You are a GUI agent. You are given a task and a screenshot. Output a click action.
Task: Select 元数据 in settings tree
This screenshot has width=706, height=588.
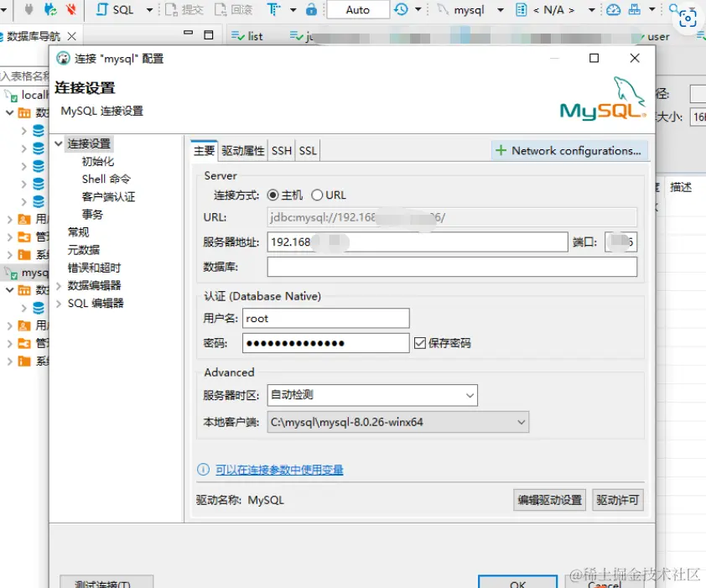coord(84,250)
